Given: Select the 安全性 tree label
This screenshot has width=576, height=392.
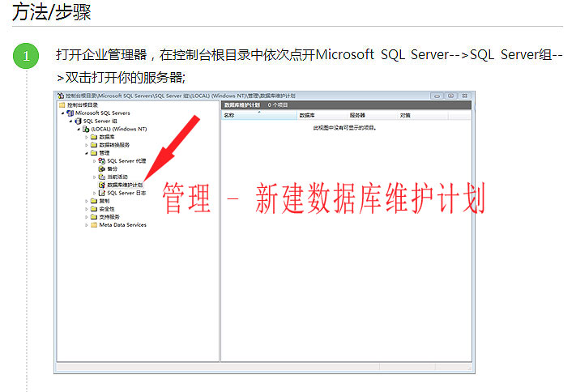Looking at the screenshot, I should click(106, 209).
